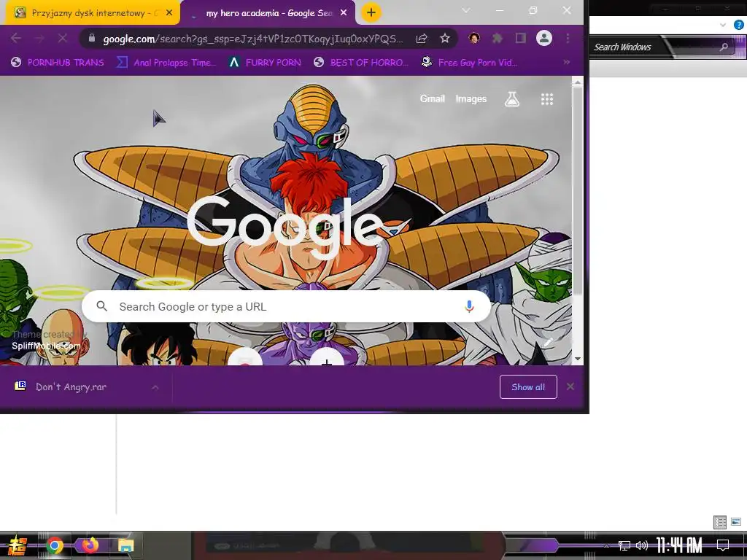The width and height of the screenshot is (747, 560).
Task: Focus the Search Google or type a URL box
Action: coord(286,306)
